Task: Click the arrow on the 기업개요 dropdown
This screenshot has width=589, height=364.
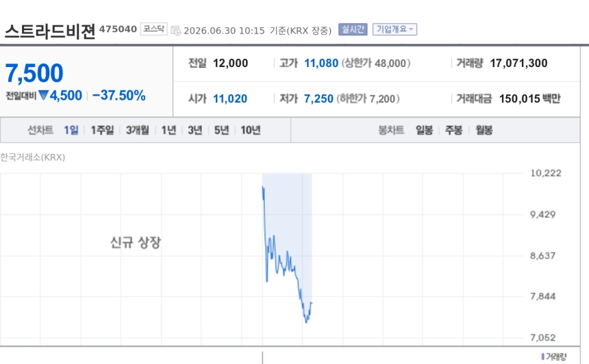Action: (412, 29)
